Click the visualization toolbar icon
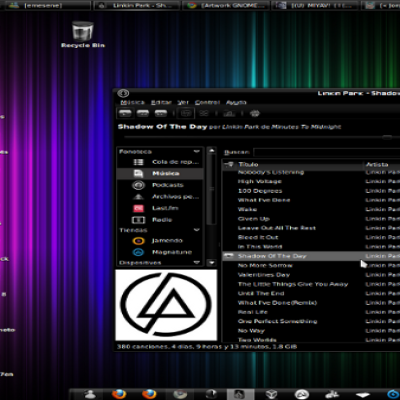 [x=255, y=113]
